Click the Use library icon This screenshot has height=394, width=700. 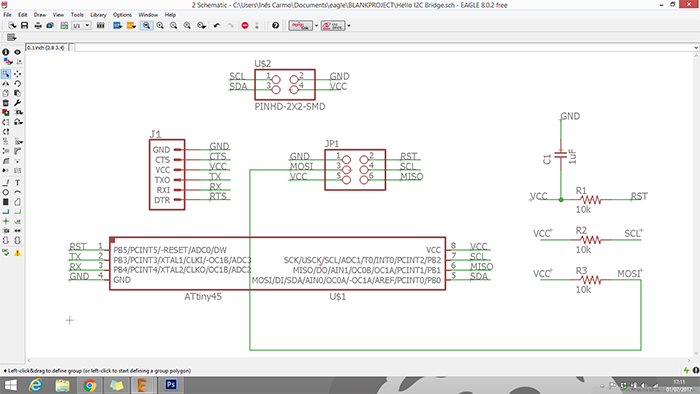[x=100, y=25]
